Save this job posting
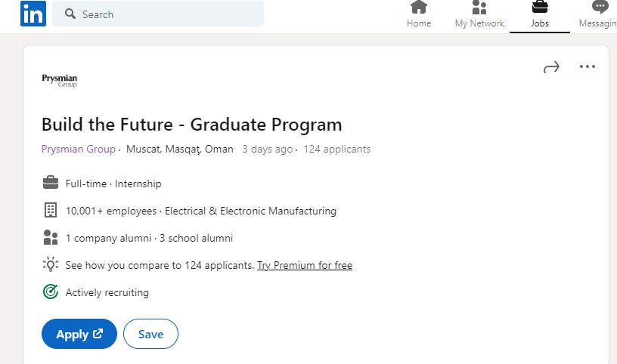Image resolution: width=617 pixels, height=364 pixels. (150, 334)
